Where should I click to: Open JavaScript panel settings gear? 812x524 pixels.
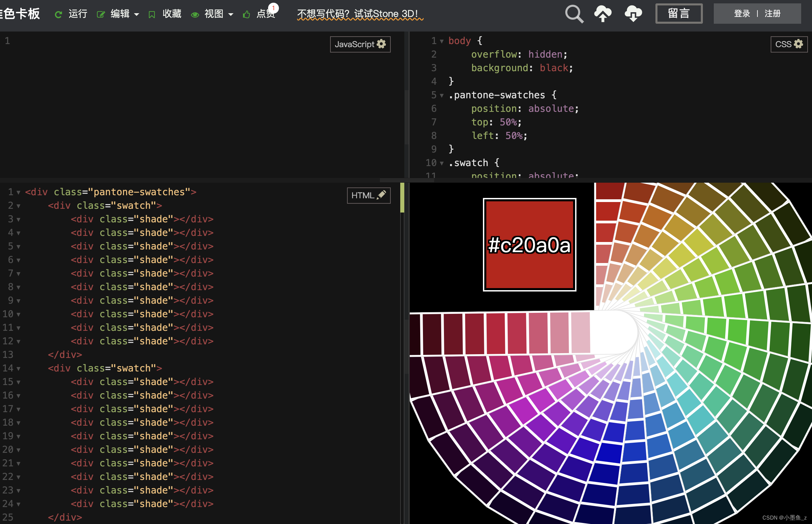point(381,44)
